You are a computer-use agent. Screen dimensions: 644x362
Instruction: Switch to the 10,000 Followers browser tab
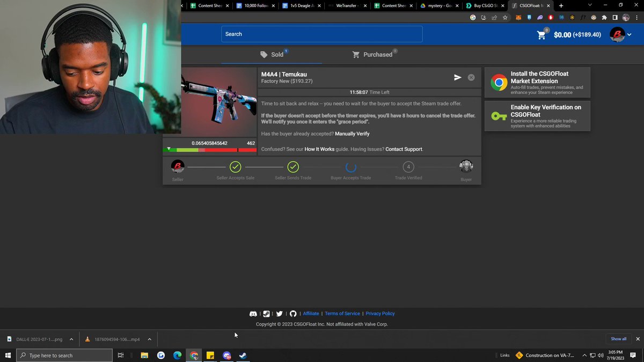255,5
